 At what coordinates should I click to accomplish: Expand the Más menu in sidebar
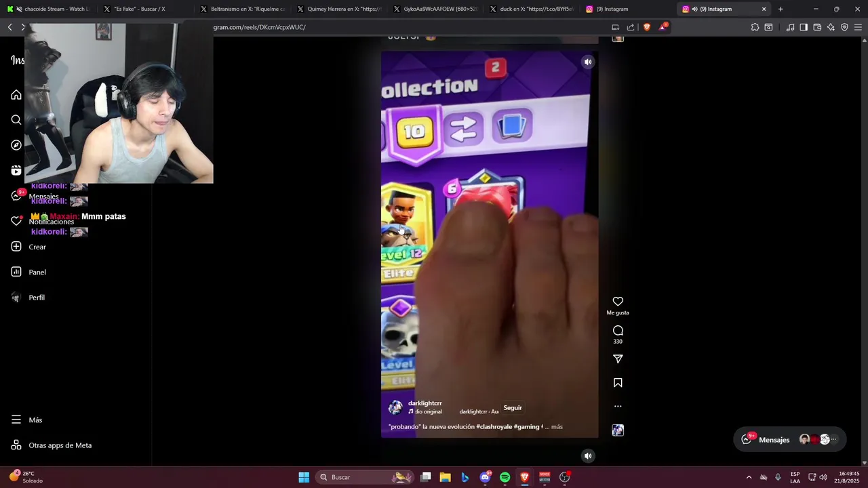(x=26, y=420)
